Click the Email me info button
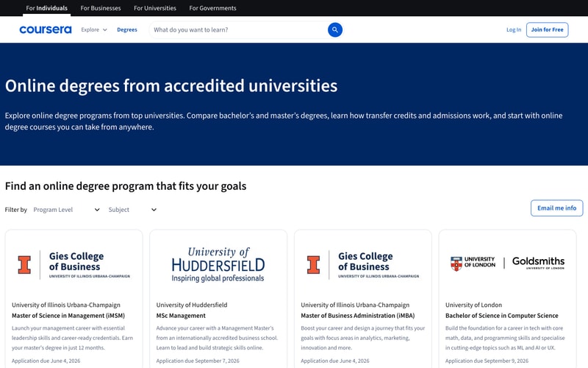The image size is (588, 368). [x=557, y=208]
